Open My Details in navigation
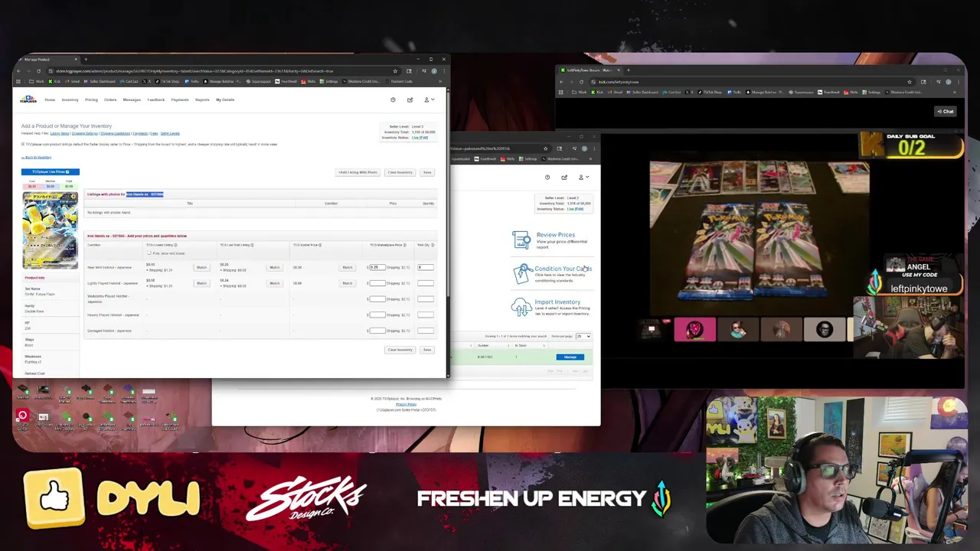Viewport: 980px width, 551px height. tap(225, 99)
